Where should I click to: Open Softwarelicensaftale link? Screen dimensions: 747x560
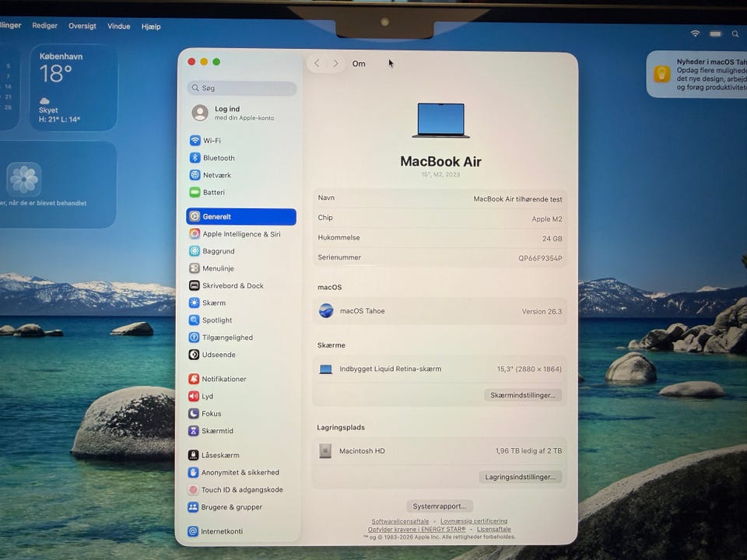click(x=400, y=521)
